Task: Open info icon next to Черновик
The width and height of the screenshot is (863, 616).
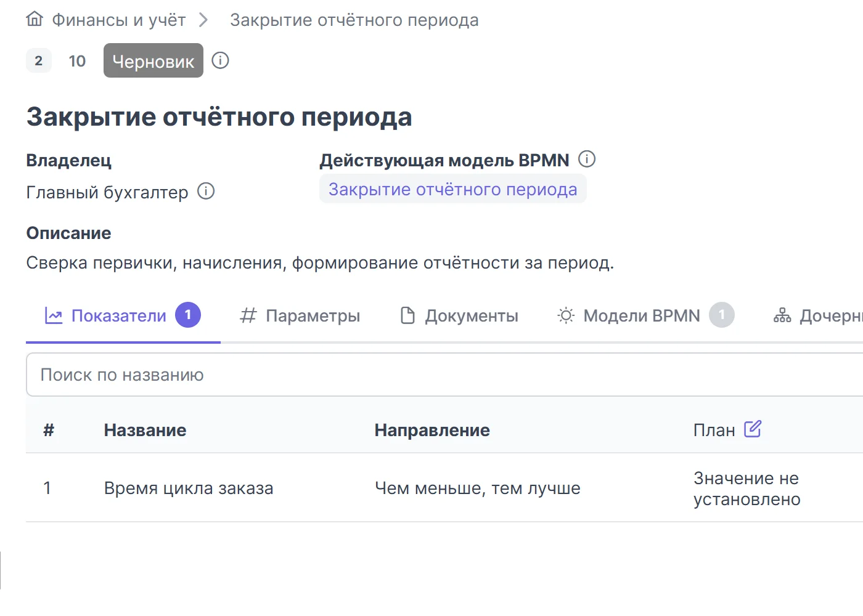Action: pyautogui.click(x=220, y=60)
